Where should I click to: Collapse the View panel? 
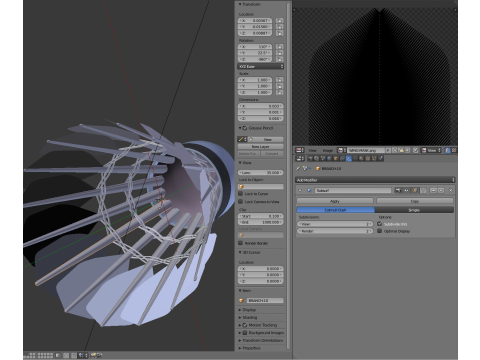[x=240, y=163]
